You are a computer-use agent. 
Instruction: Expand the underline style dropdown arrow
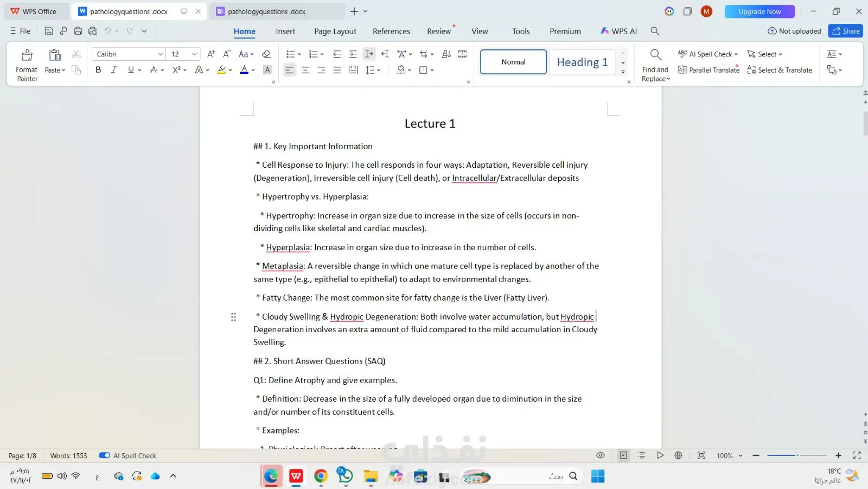[139, 70]
